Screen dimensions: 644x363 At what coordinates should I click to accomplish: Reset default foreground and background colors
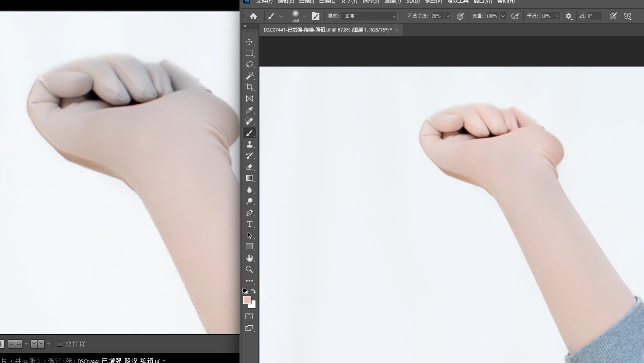pos(245,291)
